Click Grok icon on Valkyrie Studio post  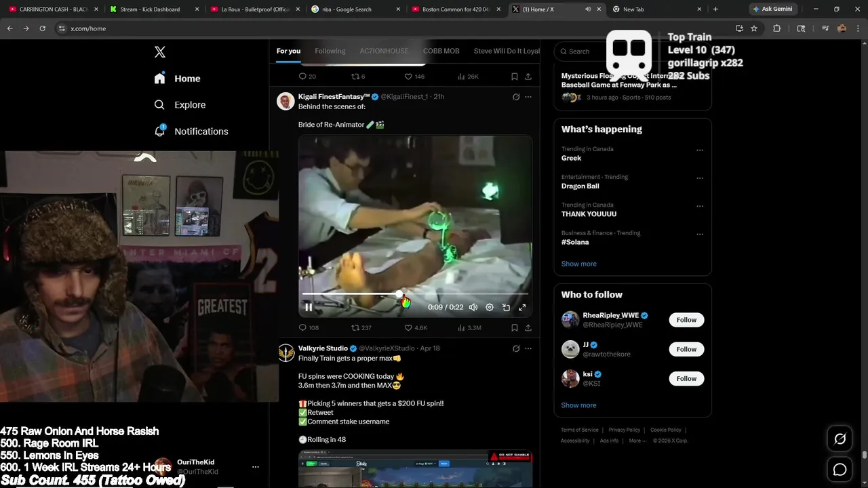pyautogui.click(x=516, y=348)
